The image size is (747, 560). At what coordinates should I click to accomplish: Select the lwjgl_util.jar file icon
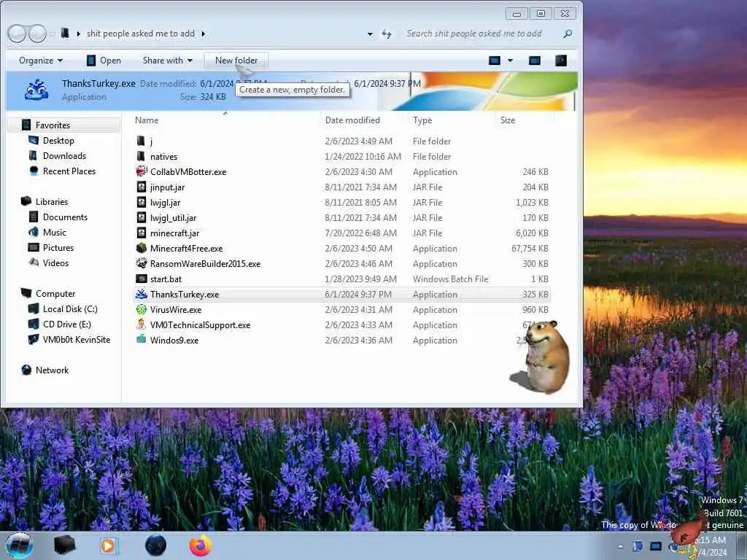pos(141,217)
